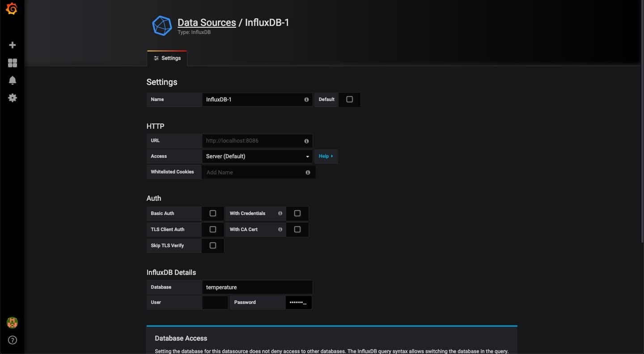This screenshot has width=644, height=354.
Task: Open the Configuration gear icon
Action: (13, 98)
